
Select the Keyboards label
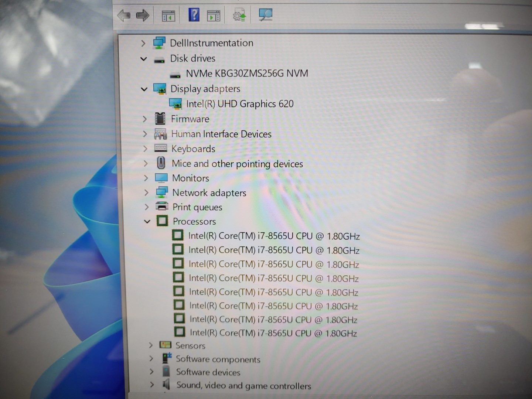[x=193, y=149]
